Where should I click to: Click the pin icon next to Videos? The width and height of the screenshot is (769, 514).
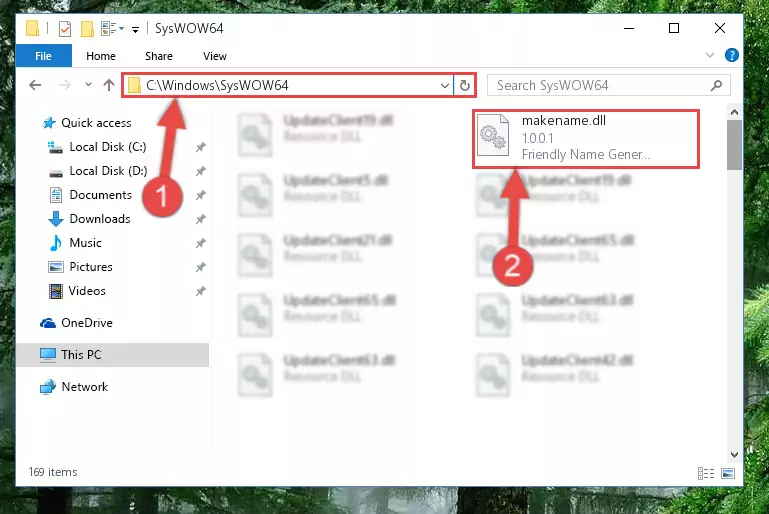click(201, 291)
